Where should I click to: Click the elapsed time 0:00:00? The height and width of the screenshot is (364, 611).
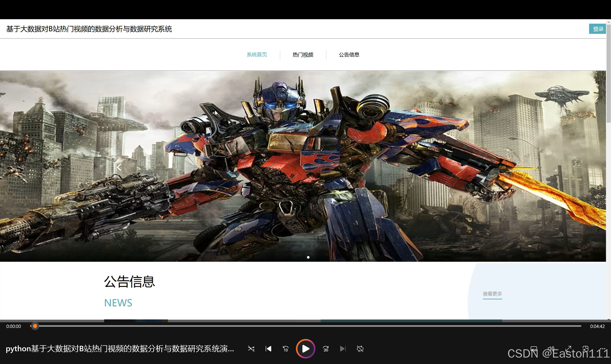point(14,326)
